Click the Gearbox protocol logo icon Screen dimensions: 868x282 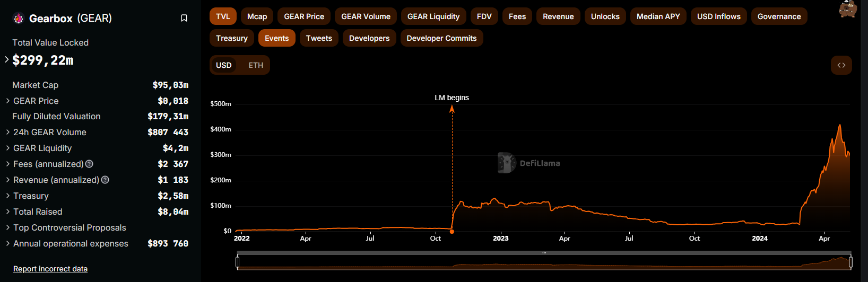19,19
